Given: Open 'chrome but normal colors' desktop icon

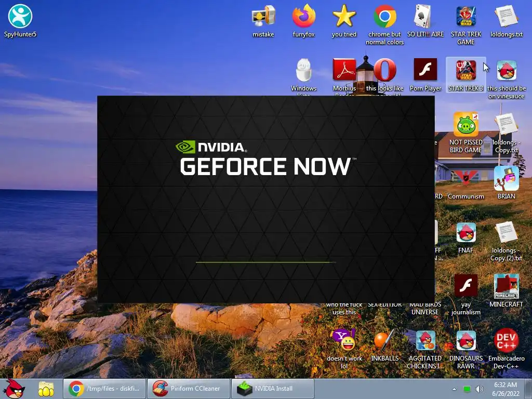Looking at the screenshot, I should (385, 24).
